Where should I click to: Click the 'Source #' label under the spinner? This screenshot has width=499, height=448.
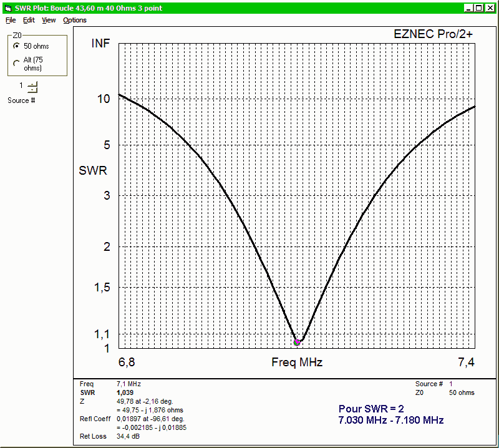[x=21, y=100]
